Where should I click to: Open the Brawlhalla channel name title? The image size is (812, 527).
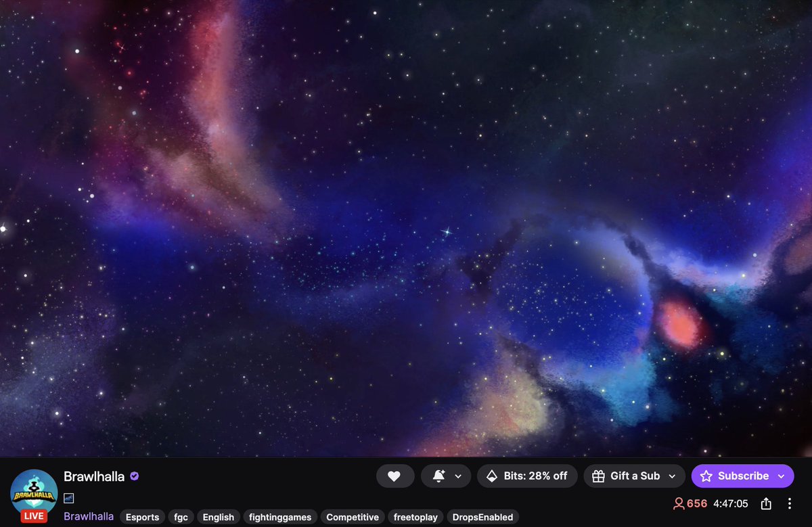[94, 476]
